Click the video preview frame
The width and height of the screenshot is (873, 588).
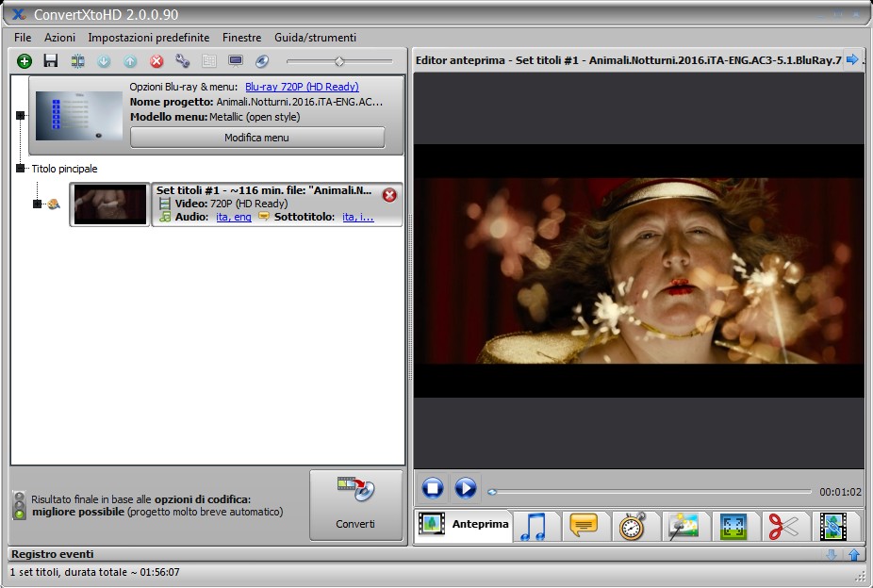coord(639,271)
